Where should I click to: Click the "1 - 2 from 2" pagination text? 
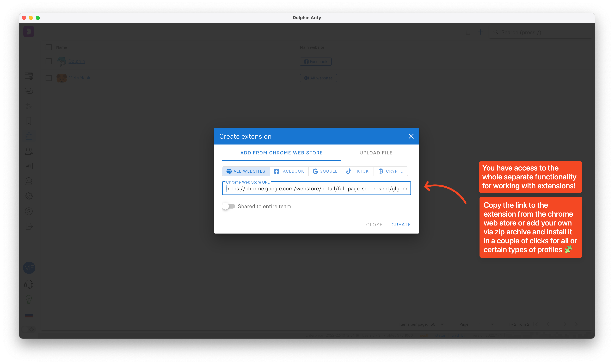coord(519,324)
